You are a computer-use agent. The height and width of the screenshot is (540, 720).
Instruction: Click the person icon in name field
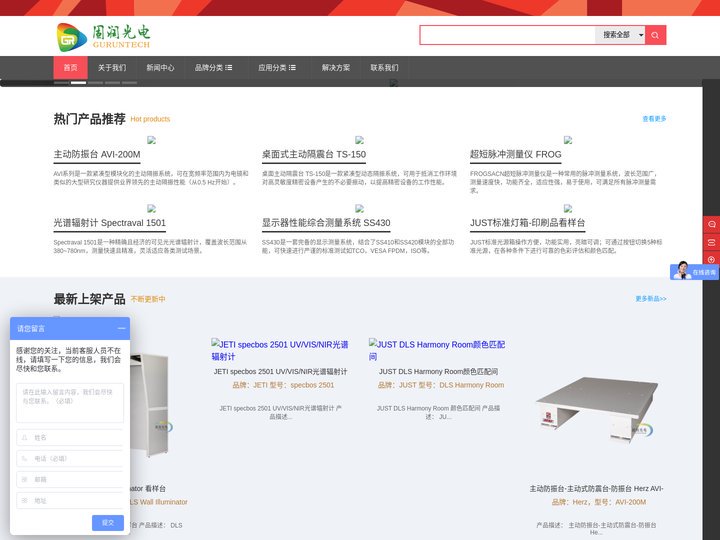(24, 438)
